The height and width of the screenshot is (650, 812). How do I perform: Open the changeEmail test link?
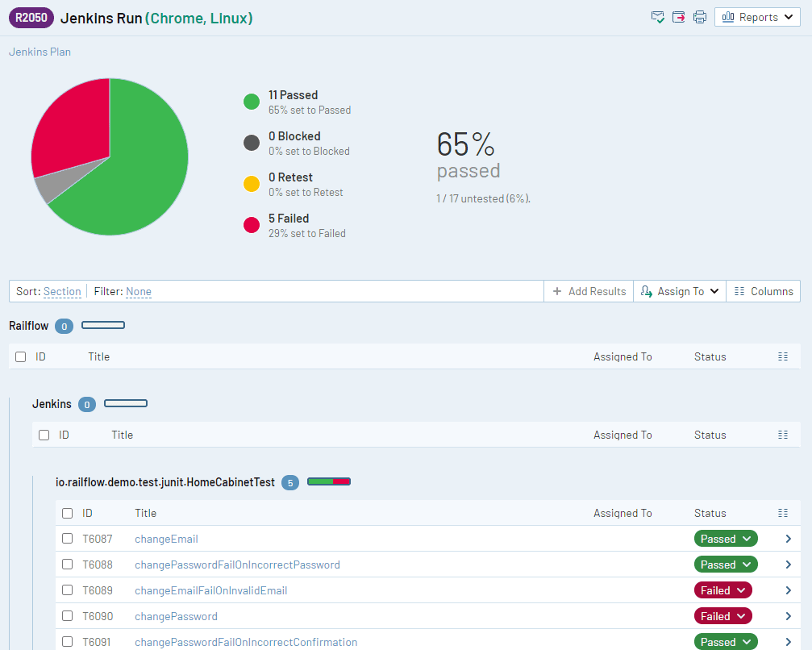166,540
